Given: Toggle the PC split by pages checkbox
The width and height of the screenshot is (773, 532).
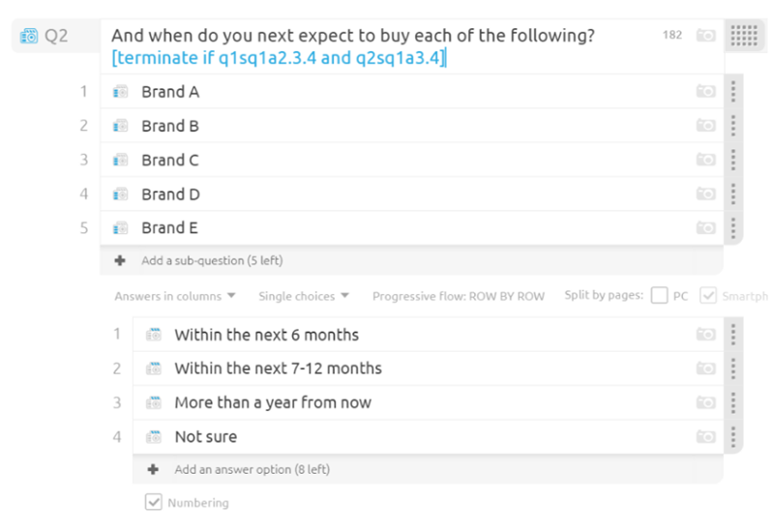Looking at the screenshot, I should pos(660,296).
